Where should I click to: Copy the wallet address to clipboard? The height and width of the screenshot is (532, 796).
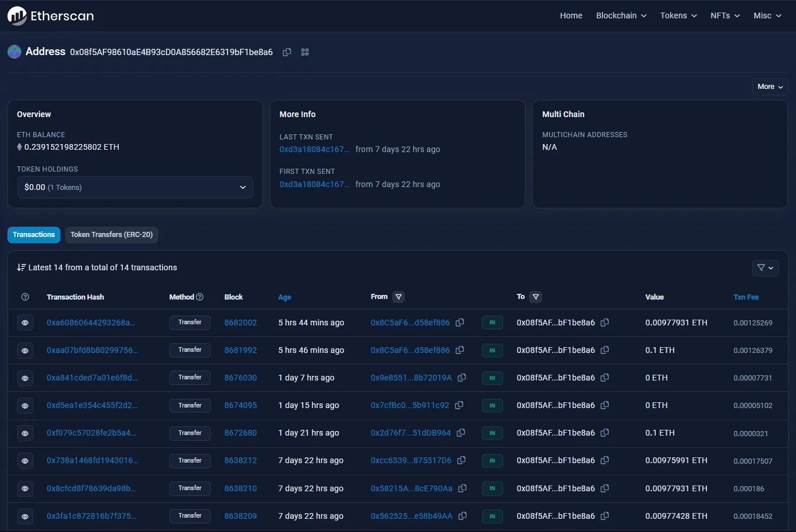pos(287,52)
